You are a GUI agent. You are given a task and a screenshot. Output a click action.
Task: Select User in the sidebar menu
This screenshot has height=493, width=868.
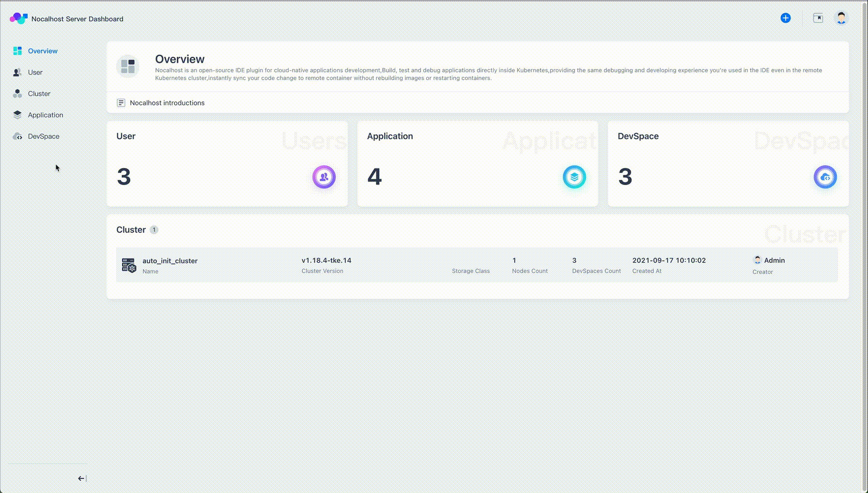[x=35, y=72]
